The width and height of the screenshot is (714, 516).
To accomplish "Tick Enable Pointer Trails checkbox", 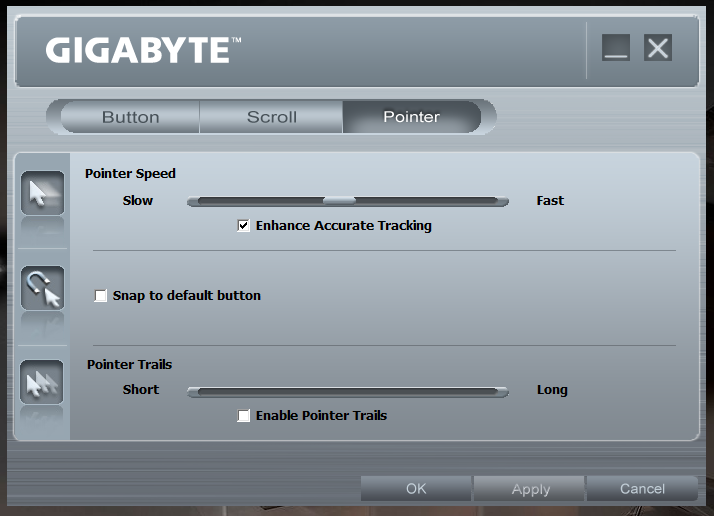I will pos(244,415).
